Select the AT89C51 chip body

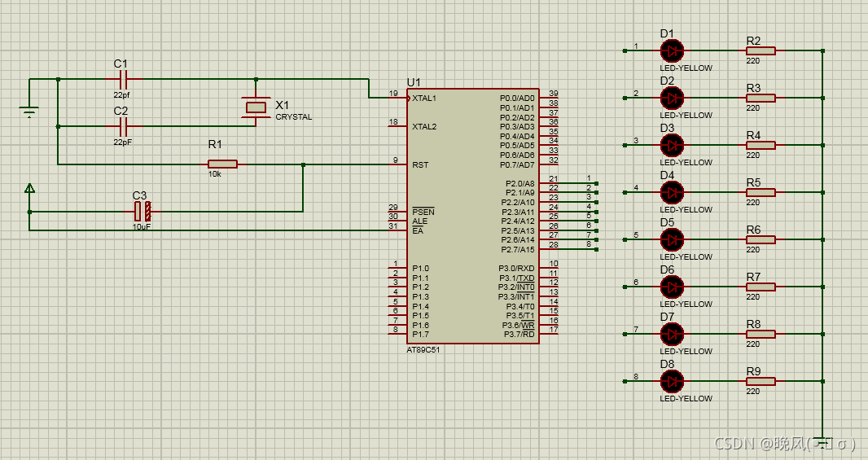coord(473,216)
